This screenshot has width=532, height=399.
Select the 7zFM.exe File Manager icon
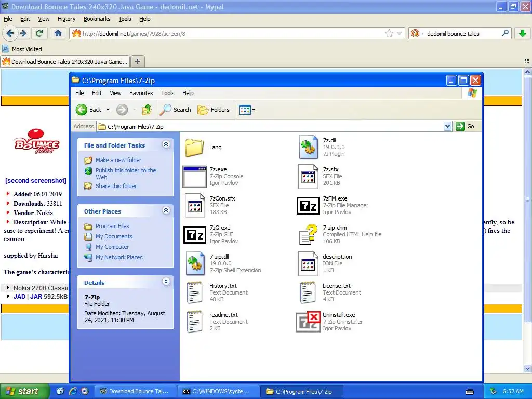click(x=308, y=206)
